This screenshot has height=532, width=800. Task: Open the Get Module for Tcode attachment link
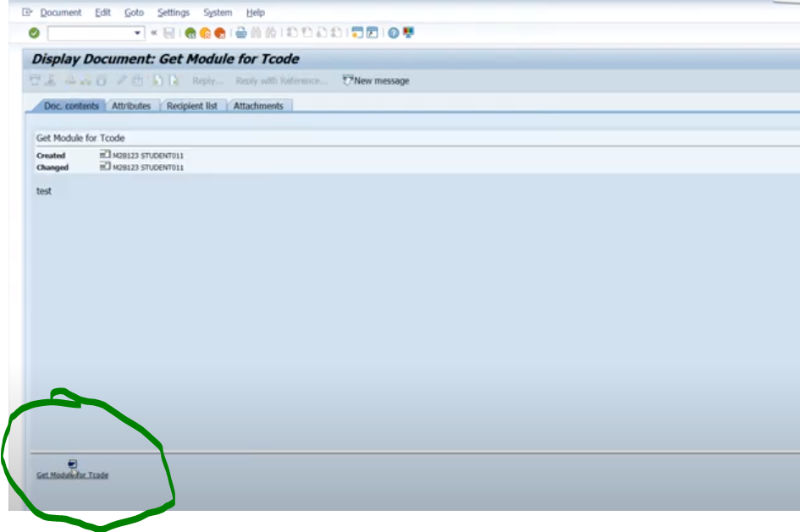pos(72,475)
